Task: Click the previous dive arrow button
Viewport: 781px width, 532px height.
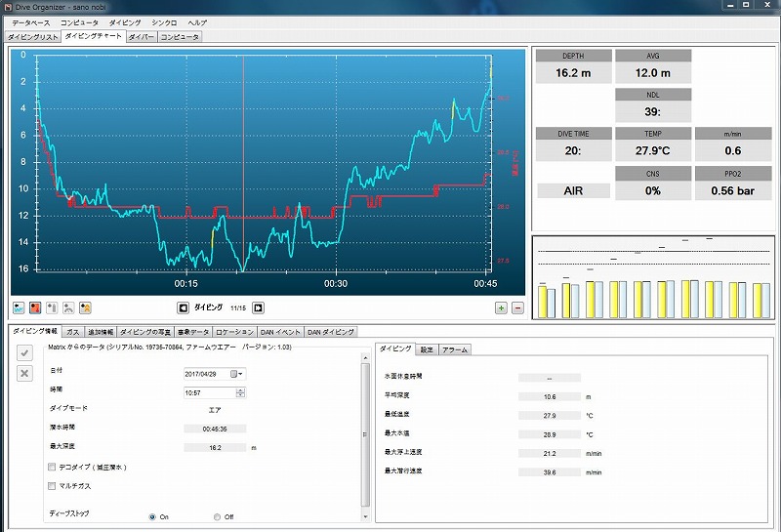Action: coord(183,307)
